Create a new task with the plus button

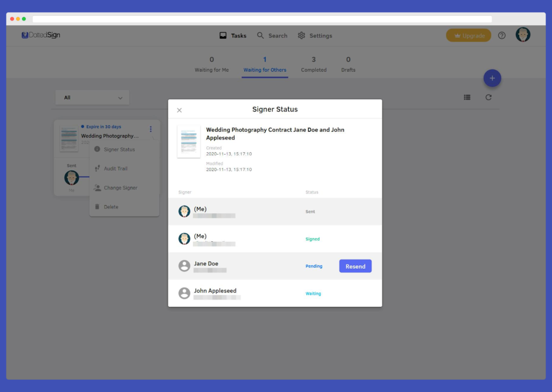click(492, 78)
